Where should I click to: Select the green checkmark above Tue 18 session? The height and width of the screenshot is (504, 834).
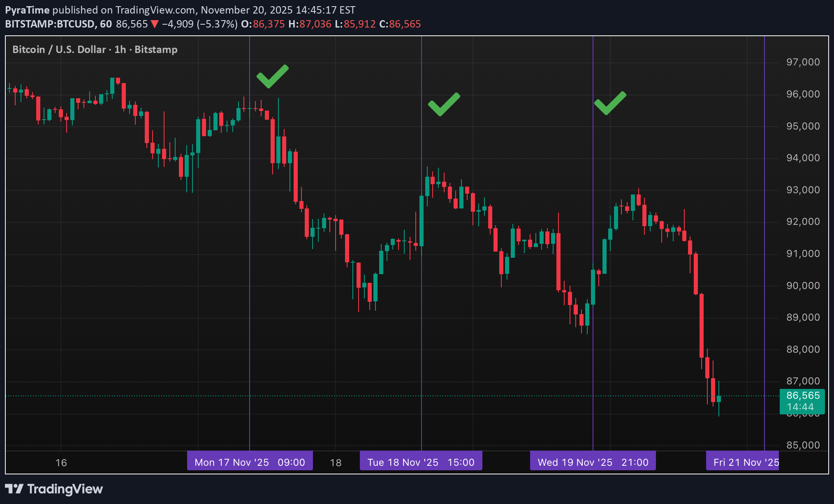point(445,104)
